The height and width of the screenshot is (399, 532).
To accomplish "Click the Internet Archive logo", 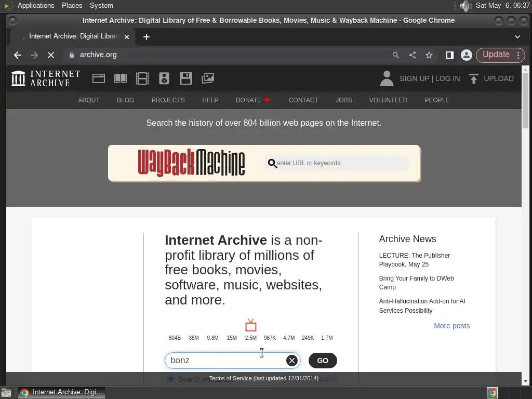I will click(x=46, y=79).
